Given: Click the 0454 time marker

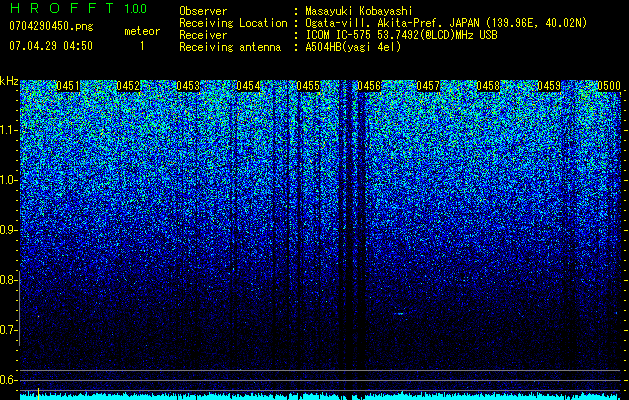Looking at the screenshot, I should tap(248, 86).
